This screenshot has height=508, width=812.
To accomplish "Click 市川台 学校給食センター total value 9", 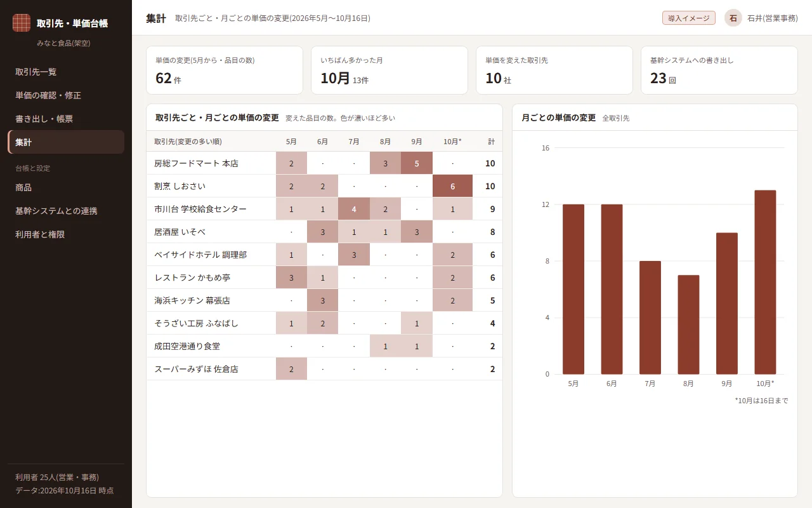I will [493, 209].
